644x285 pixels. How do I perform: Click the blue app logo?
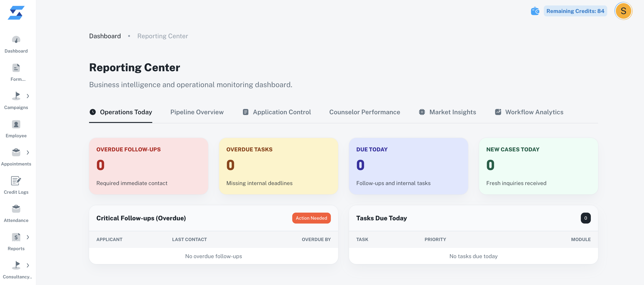click(16, 13)
